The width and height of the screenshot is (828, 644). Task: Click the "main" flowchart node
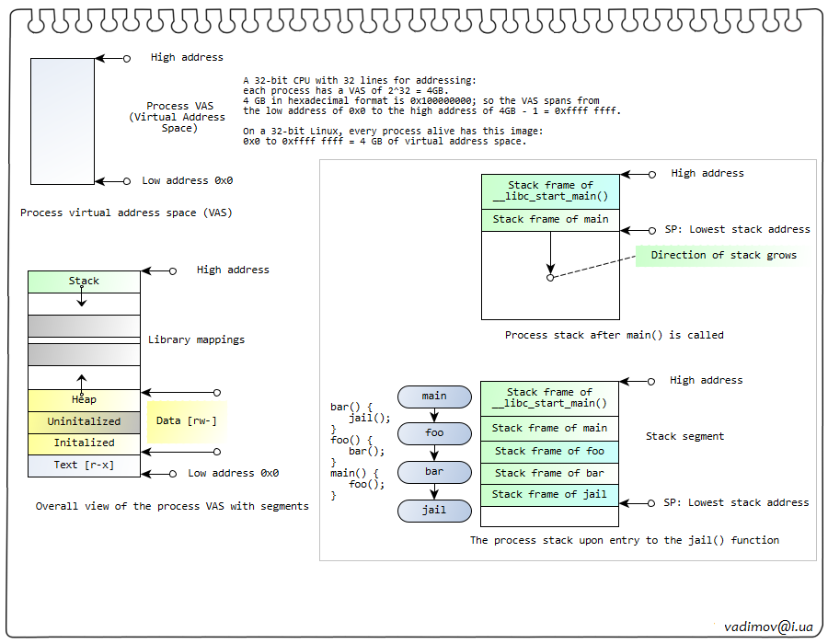434,397
